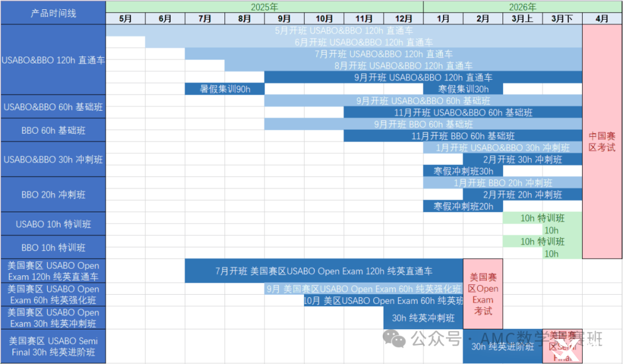Click the 6月开班 USABO&BBO 120h 直通车 bar
Screen dimensions: 623x364
pos(364,42)
